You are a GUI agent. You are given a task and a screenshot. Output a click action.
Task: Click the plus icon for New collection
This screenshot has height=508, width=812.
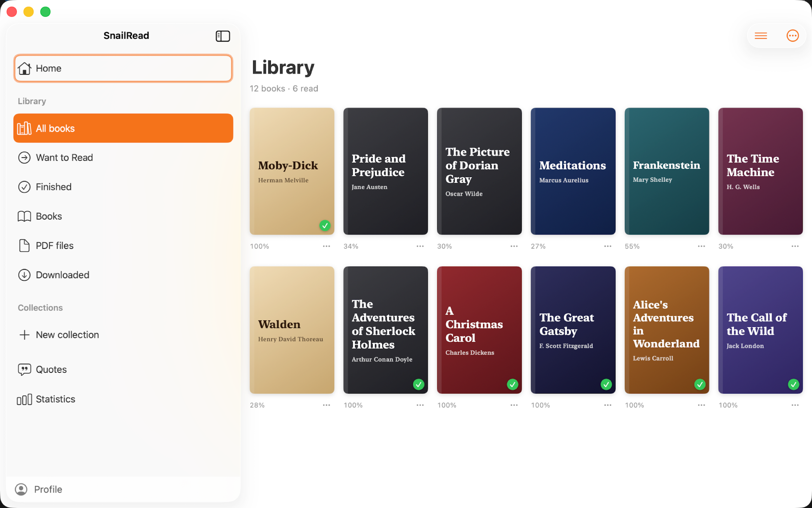[24, 335]
